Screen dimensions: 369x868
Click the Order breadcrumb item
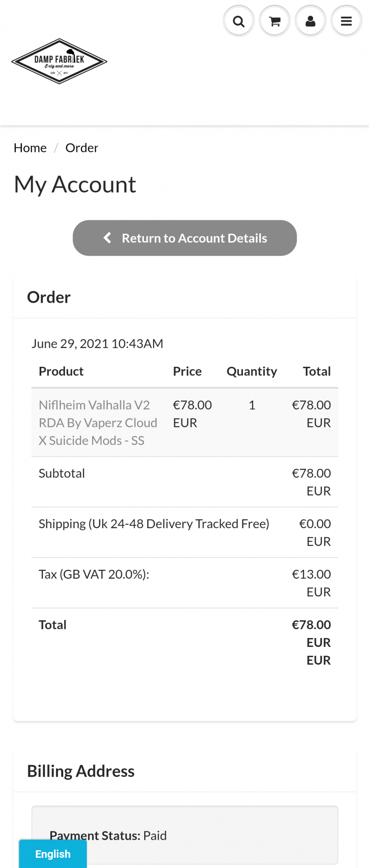(x=81, y=148)
